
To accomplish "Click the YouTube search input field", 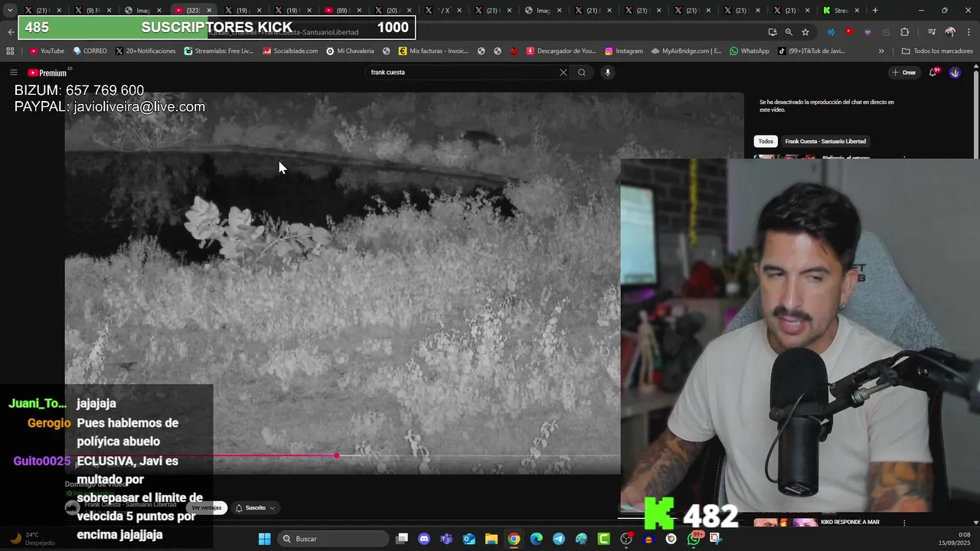I will point(463,73).
